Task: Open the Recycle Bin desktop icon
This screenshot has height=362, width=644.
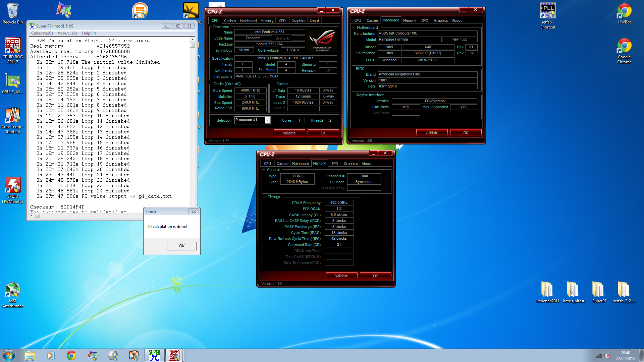Action: pyautogui.click(x=12, y=14)
